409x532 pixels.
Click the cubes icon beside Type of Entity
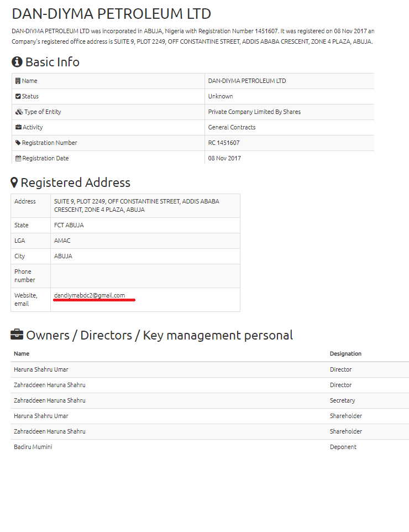pyautogui.click(x=19, y=112)
